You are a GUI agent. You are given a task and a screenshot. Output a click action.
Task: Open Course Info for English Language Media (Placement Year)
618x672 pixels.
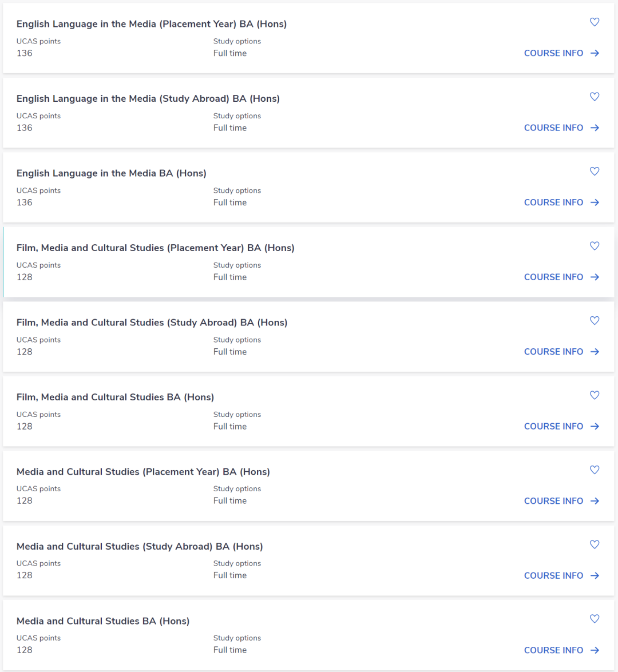[561, 53]
